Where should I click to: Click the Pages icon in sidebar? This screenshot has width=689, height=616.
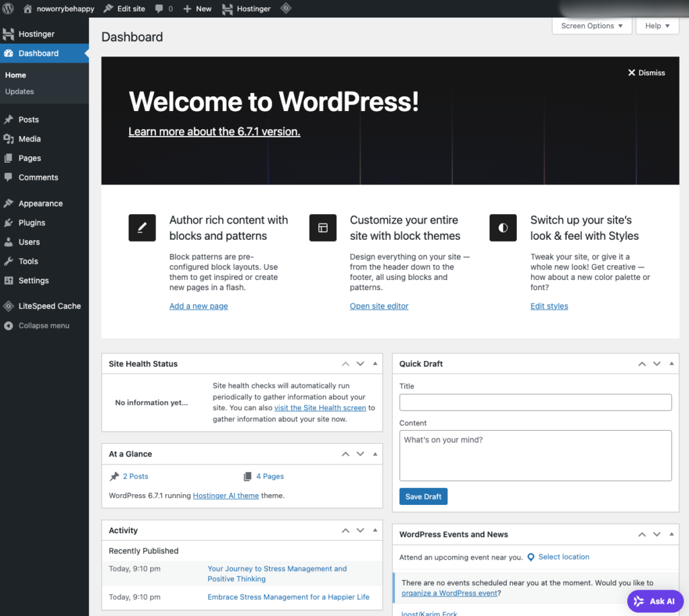(x=8, y=158)
